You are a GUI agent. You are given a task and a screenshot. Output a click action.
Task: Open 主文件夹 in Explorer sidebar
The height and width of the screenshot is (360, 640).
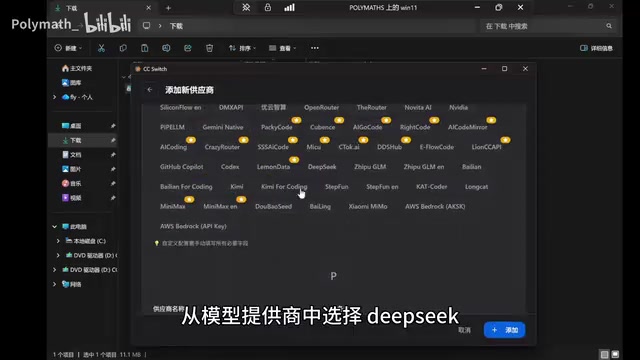pos(77,68)
